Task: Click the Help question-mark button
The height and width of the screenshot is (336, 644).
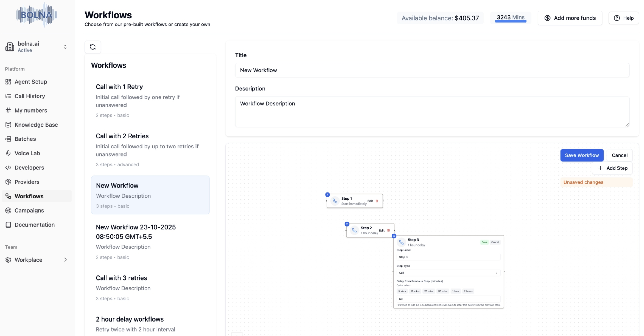Action: pyautogui.click(x=624, y=18)
